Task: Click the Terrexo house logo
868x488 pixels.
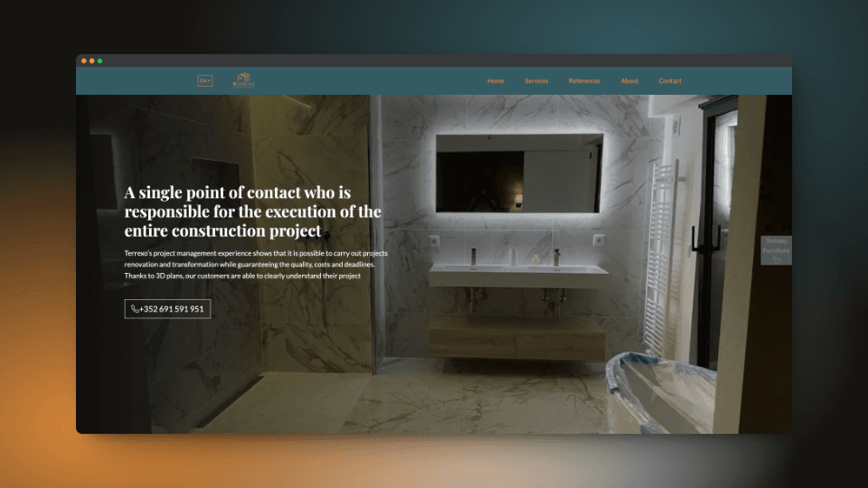Action: (x=243, y=81)
